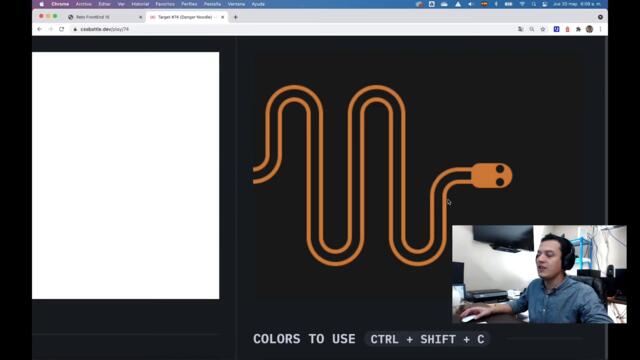Click the CTRL + SHIFT + C shortcut badge
Image resolution: width=640 pixels, height=360 pixels.
[x=427, y=339]
